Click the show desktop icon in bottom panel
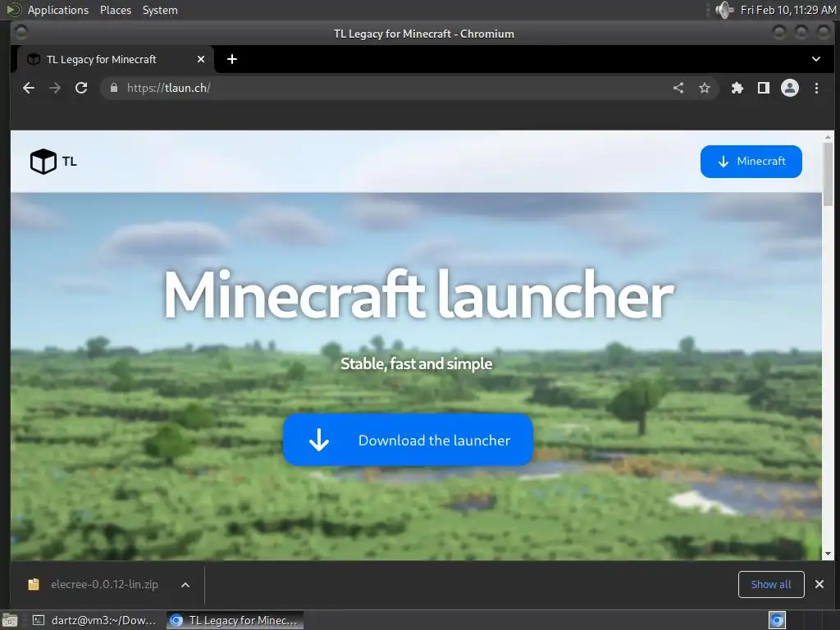 (x=10, y=620)
